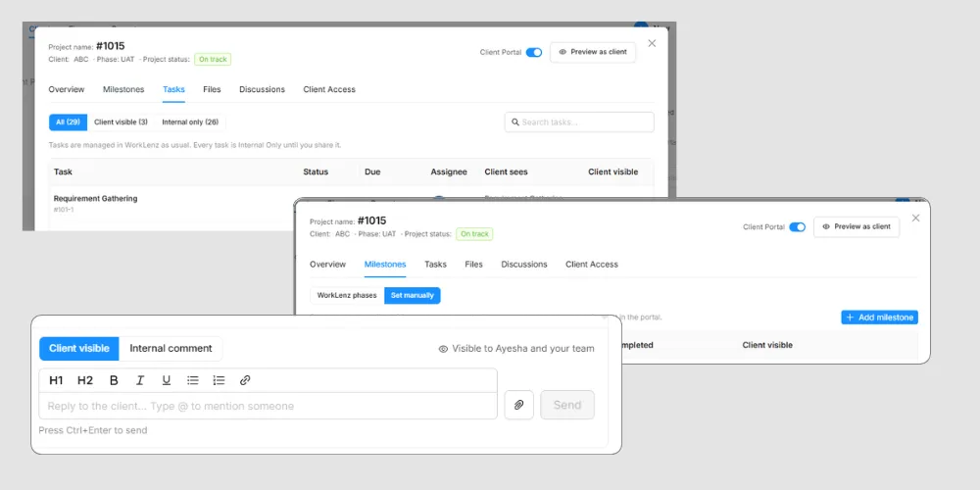Insert bulleted list in comment editor
980x490 pixels.
click(x=193, y=380)
